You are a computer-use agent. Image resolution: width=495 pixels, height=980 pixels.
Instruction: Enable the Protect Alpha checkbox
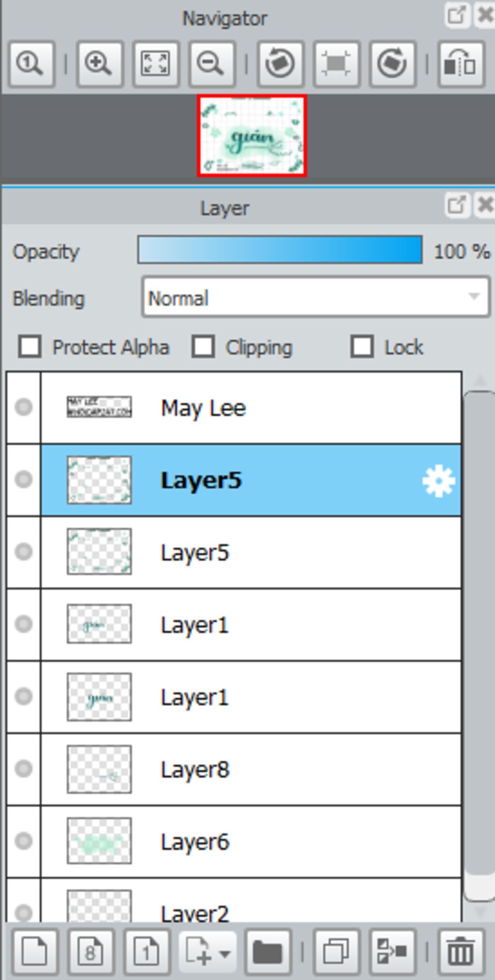[x=29, y=347]
